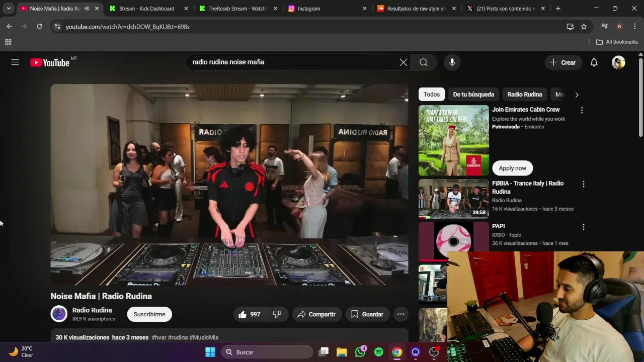Open WhatsApp from the taskbar

[360, 352]
